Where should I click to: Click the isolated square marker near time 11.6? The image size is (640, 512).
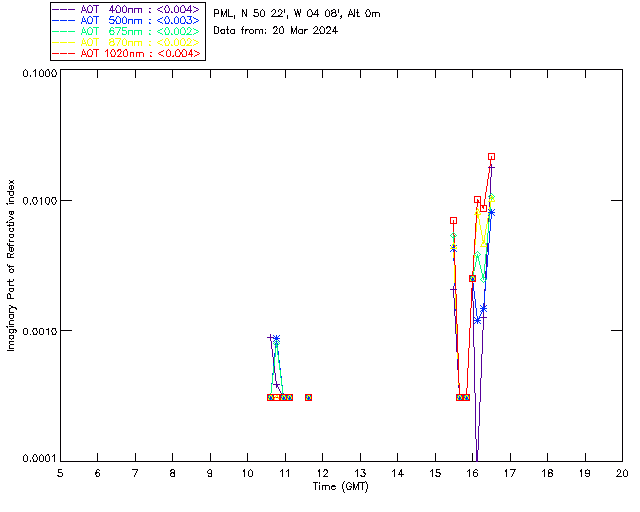(309, 397)
